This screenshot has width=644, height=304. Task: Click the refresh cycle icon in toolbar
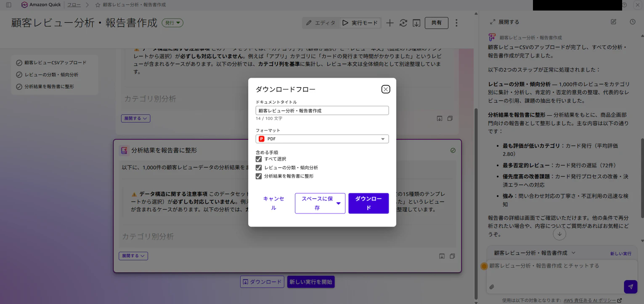click(403, 23)
